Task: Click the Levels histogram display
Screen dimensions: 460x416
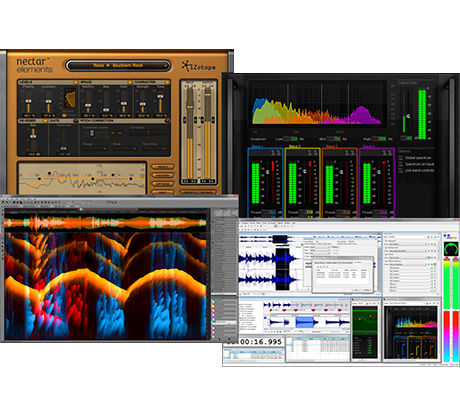Action: coord(70,98)
